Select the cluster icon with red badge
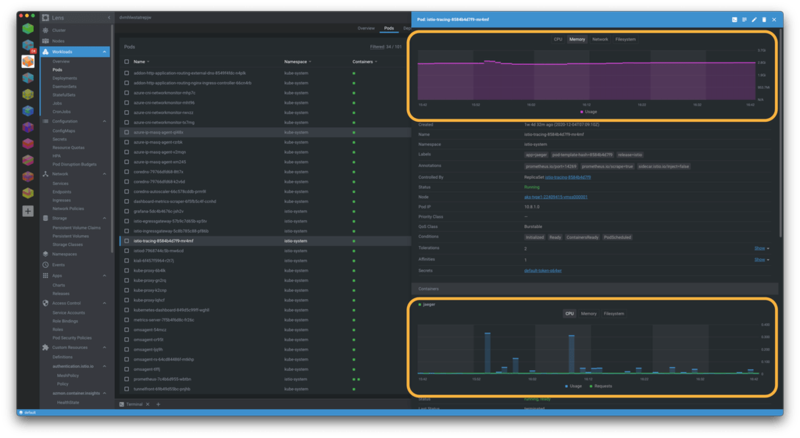The height and width of the screenshot is (438, 800). click(28, 45)
